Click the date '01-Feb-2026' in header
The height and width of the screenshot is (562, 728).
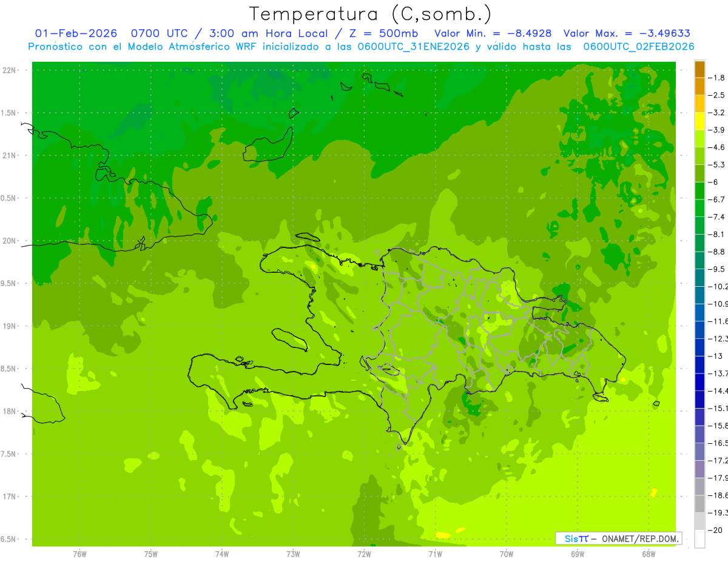[x=76, y=33]
